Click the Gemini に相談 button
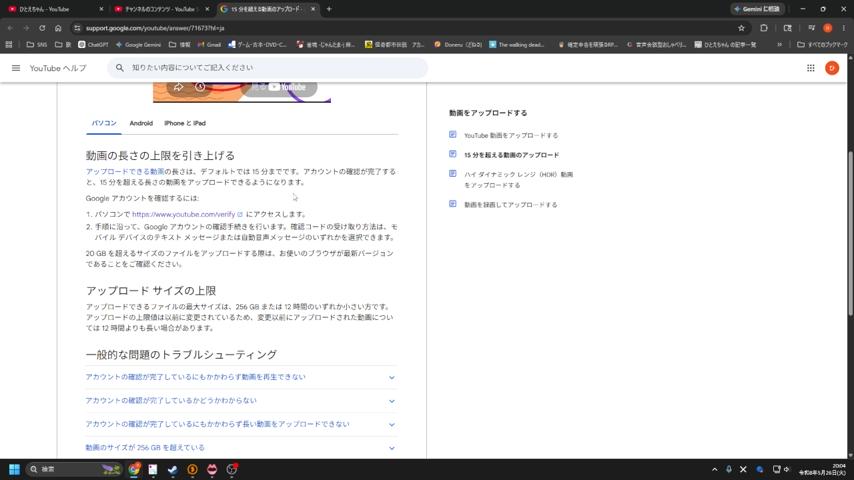This screenshot has width=854, height=480. click(x=758, y=9)
